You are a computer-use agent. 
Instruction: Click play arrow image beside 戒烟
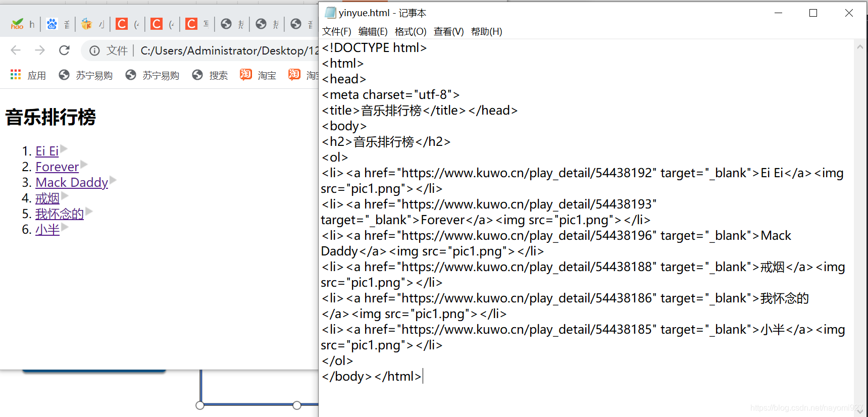click(x=65, y=196)
